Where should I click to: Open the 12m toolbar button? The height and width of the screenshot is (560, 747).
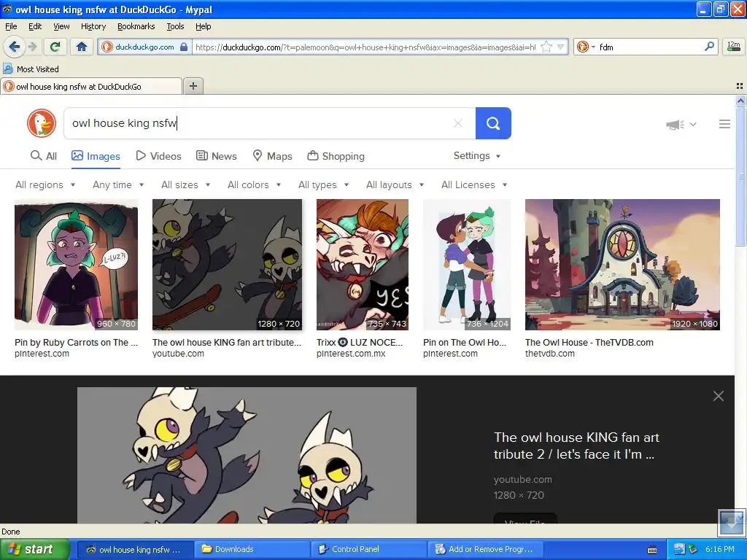[x=734, y=47]
